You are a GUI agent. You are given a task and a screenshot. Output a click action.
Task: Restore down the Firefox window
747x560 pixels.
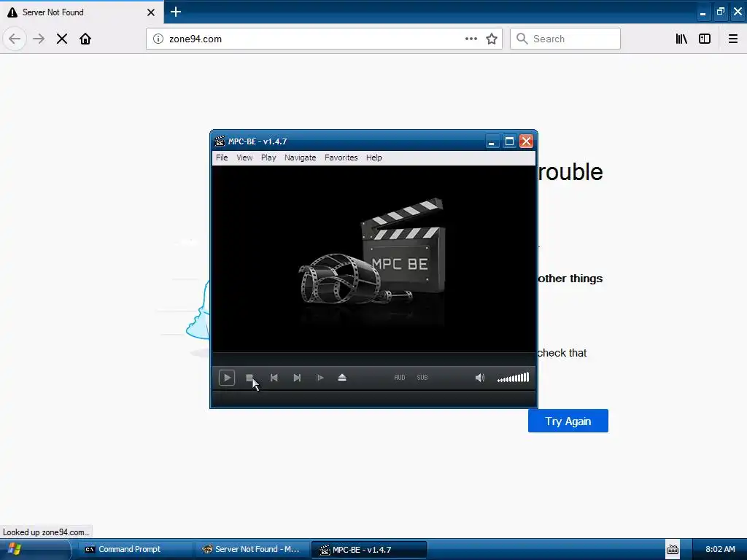pyautogui.click(x=720, y=12)
